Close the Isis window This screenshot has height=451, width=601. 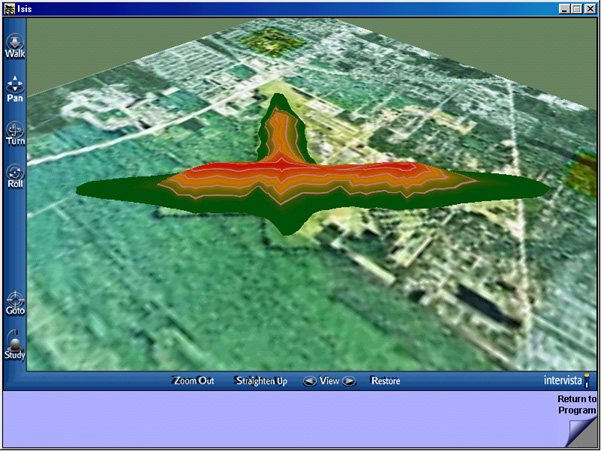[590, 9]
